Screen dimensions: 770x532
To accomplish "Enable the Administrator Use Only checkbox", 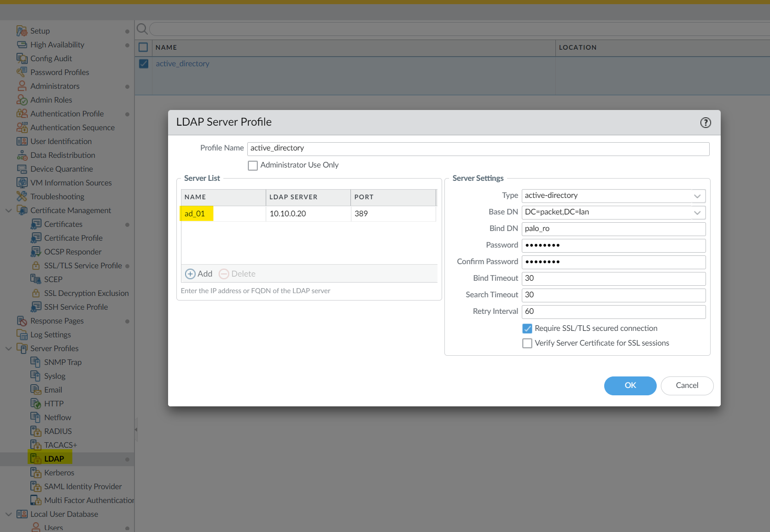I will tap(252, 165).
